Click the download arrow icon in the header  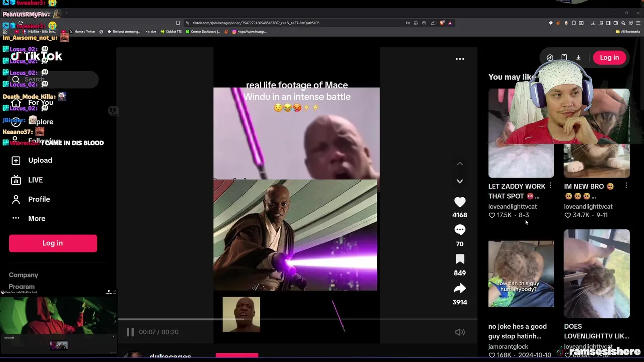point(578,58)
